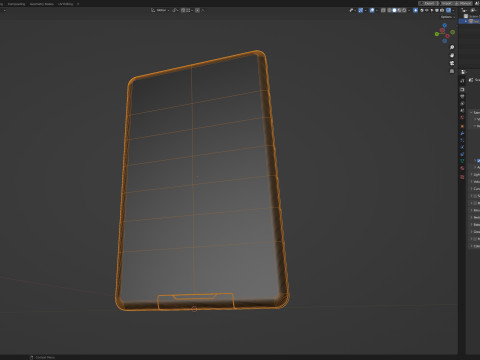Click the blue Z axis on navigation gizmo

click(x=445, y=25)
